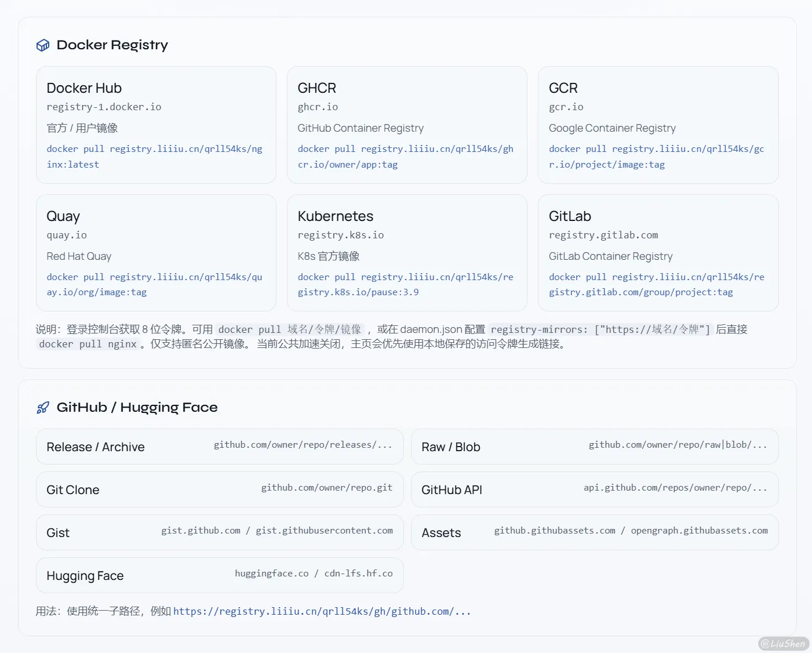Open the Docker Hub registry card

156,125
